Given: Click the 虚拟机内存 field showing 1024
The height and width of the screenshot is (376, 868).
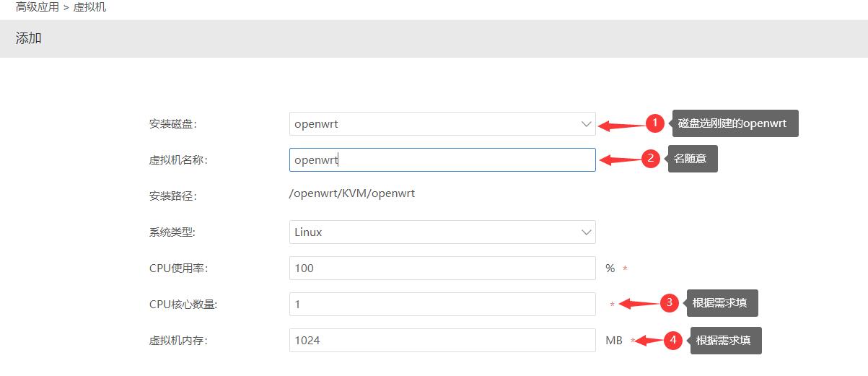Looking at the screenshot, I should 442,341.
